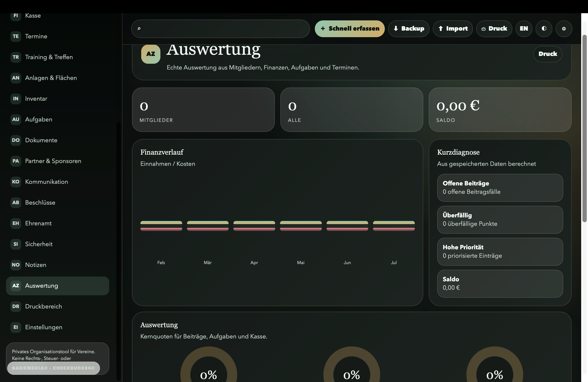Click the main page vertical scrollbar
The width and height of the screenshot is (588, 382).
pos(584,128)
